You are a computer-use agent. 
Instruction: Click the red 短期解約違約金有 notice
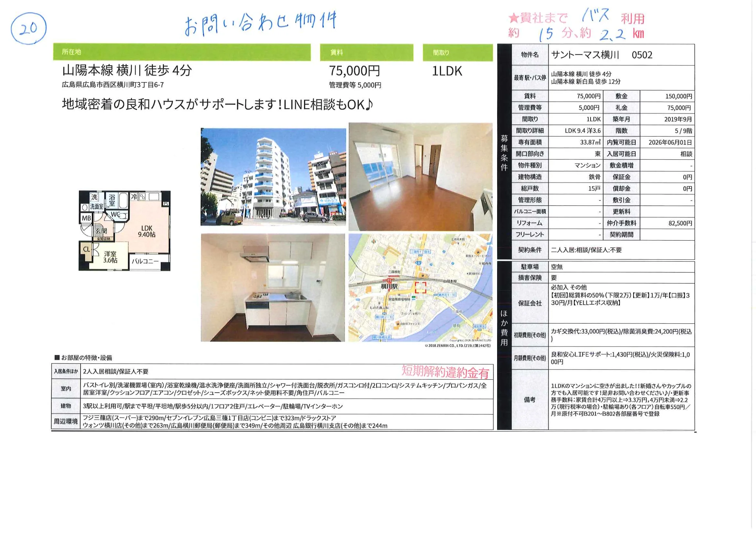pos(445,372)
